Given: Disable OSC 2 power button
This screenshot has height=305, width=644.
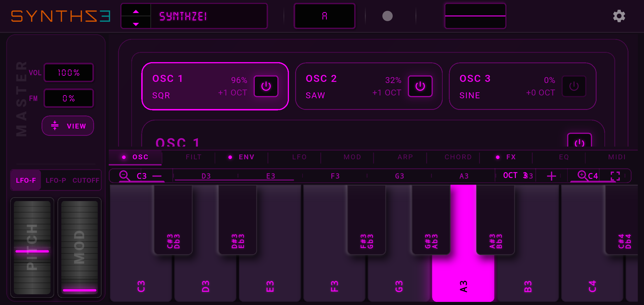Looking at the screenshot, I should pos(420,86).
